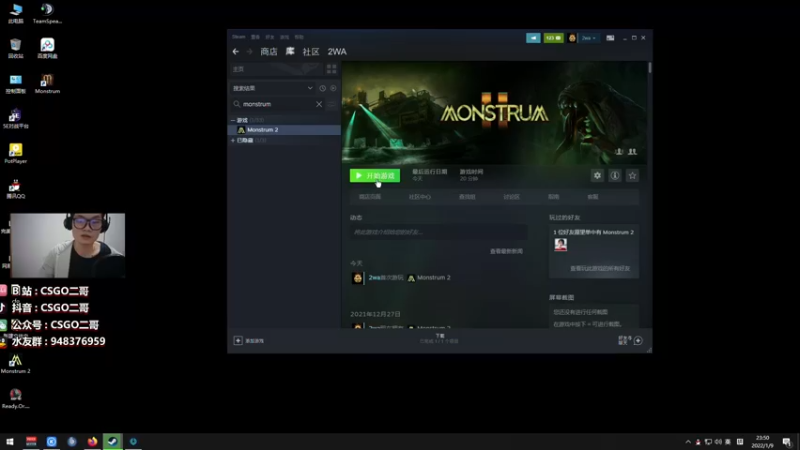
Task: Click the Steam taskbar icon
Action: [x=113, y=442]
